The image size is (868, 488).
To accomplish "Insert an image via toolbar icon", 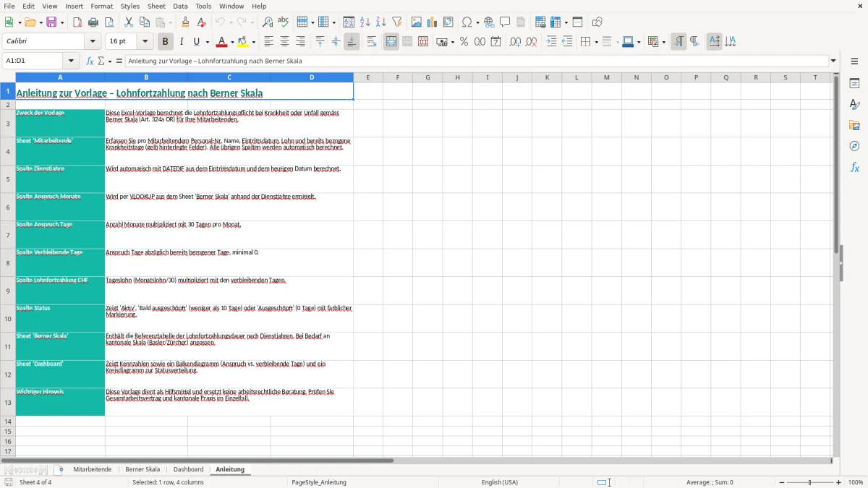I will (417, 22).
